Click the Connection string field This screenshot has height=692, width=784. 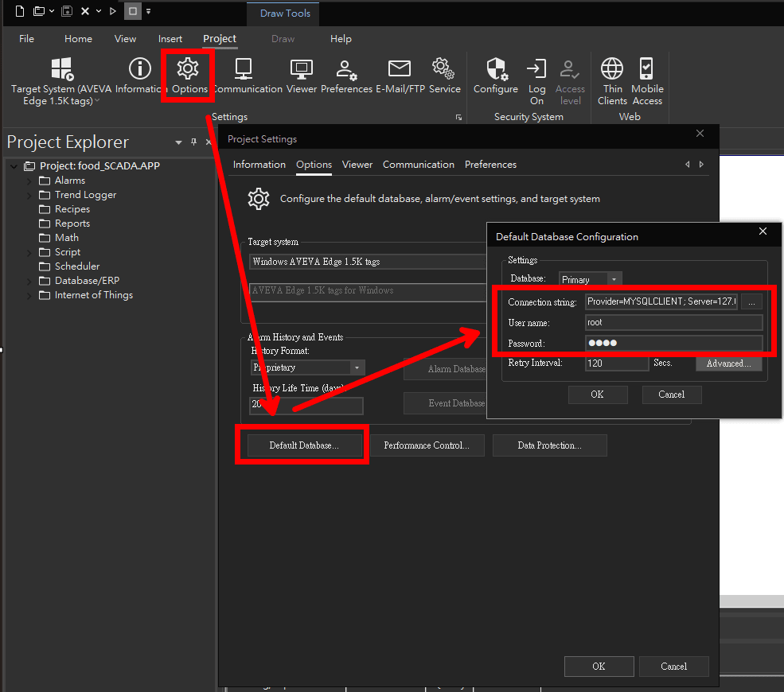click(661, 301)
